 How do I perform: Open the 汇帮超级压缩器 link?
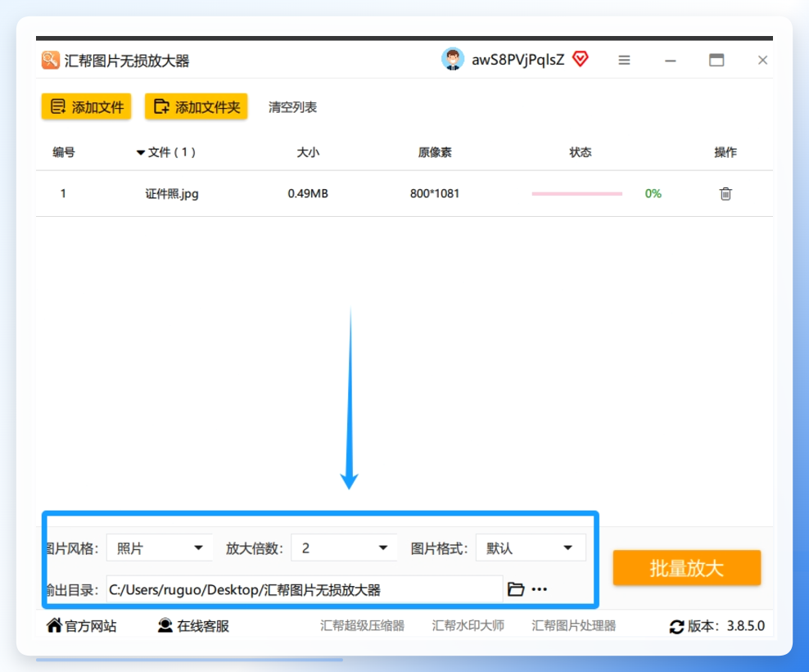[x=362, y=625]
